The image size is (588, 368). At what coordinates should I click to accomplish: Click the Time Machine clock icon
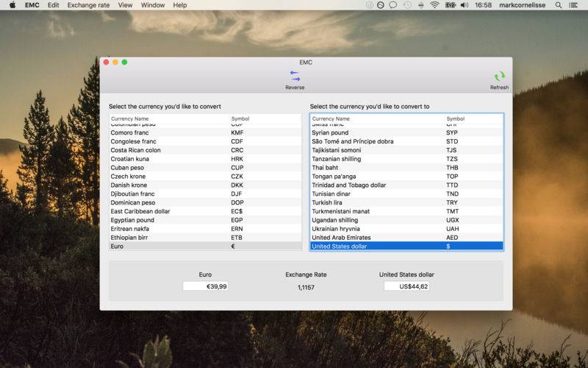click(x=407, y=5)
